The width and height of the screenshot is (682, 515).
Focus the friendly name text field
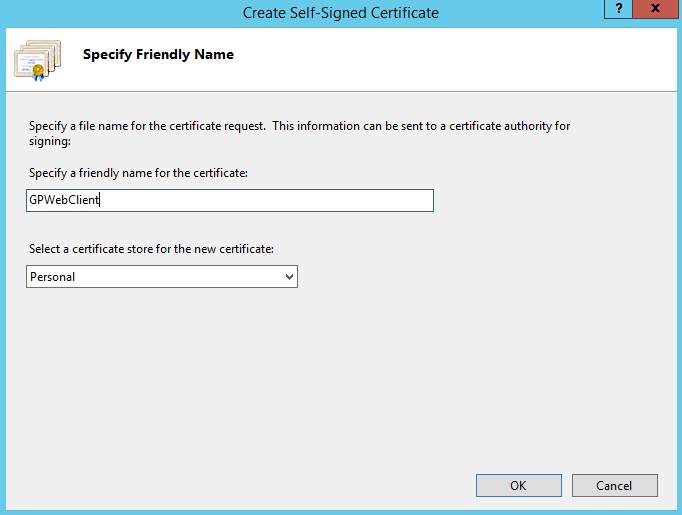tap(230, 201)
